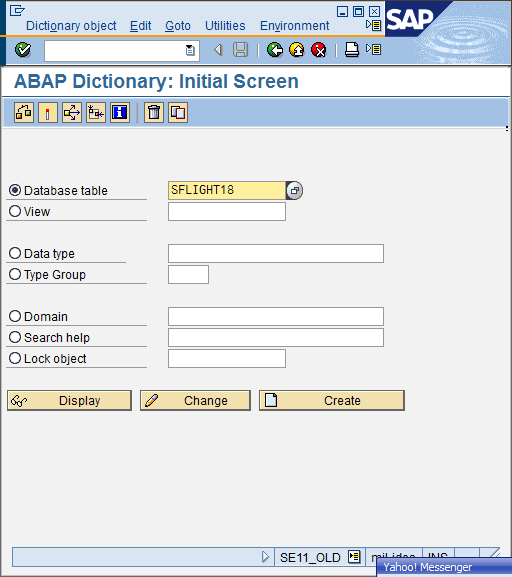Click the ABAP Dictionary: Initial Screen title

pos(156,81)
